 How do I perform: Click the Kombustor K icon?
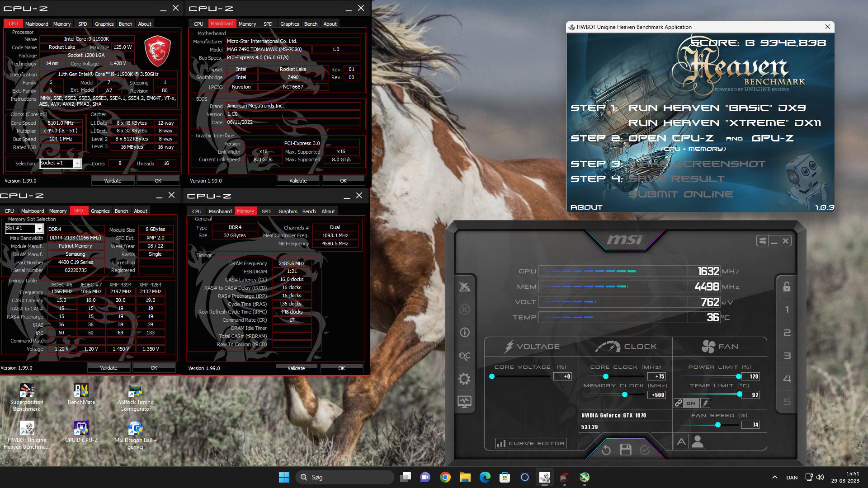pos(464,310)
